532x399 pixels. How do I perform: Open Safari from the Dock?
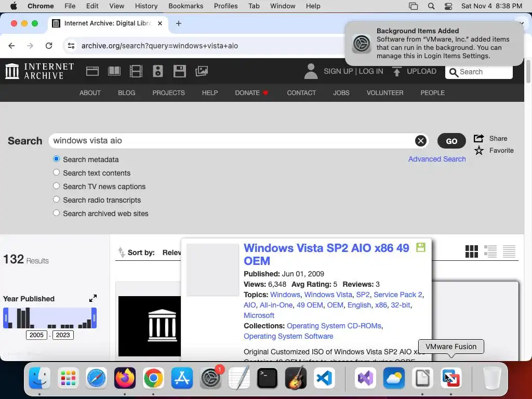(x=96, y=378)
